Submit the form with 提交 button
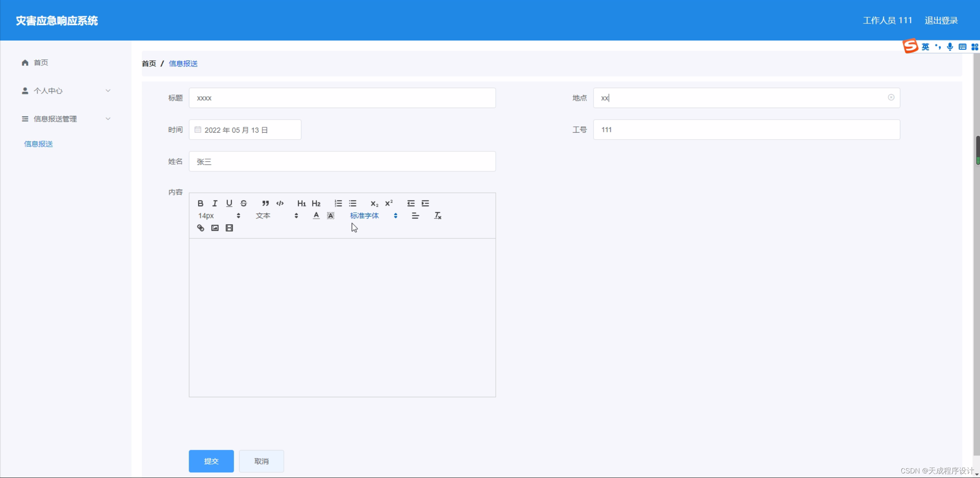 (x=211, y=461)
